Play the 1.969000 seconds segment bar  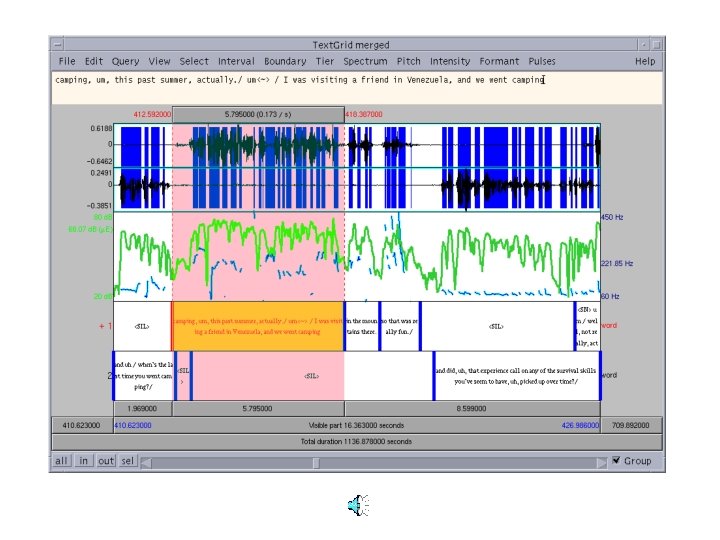click(x=142, y=408)
